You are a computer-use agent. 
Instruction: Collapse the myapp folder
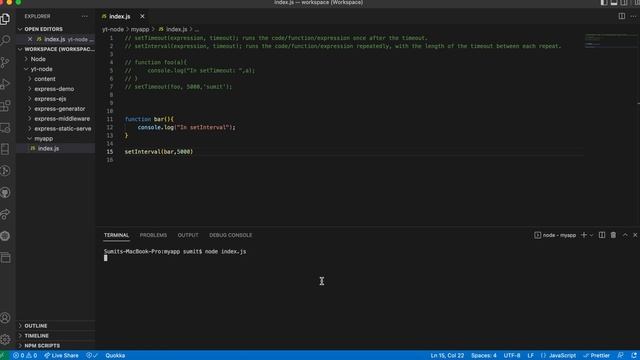43,138
